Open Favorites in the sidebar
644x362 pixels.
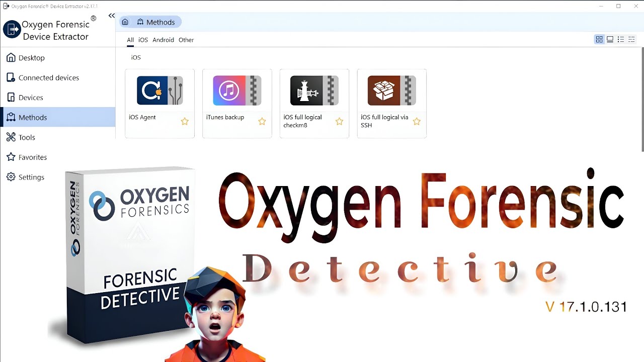click(x=58, y=157)
